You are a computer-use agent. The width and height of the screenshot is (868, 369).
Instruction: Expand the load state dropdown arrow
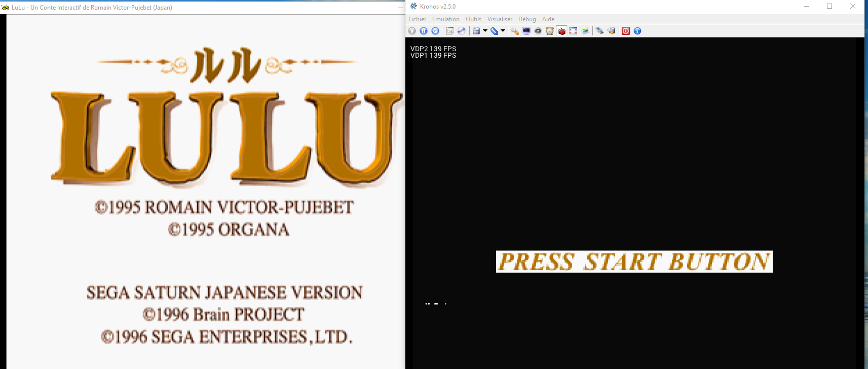pyautogui.click(x=503, y=31)
